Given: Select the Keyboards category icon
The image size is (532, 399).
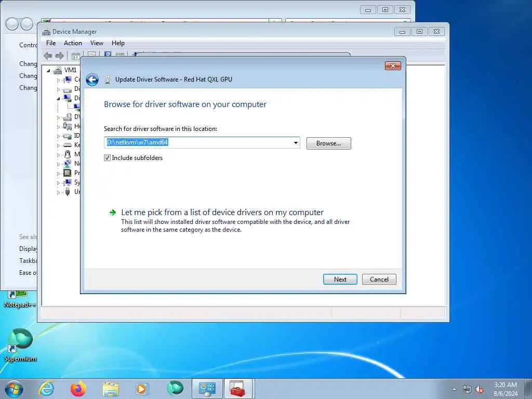Looking at the screenshot, I should pos(68,145).
